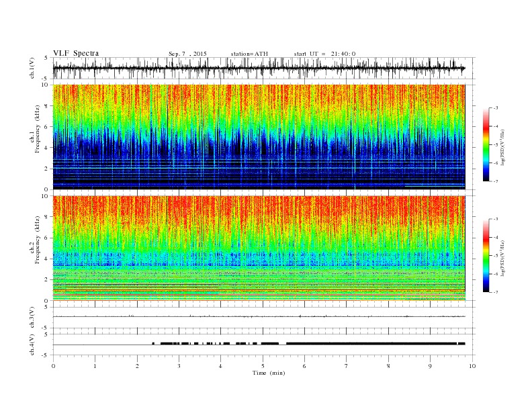This screenshot has height=411, width=532.
Task: Click time axis tick label '6'
Action: pos(304,366)
